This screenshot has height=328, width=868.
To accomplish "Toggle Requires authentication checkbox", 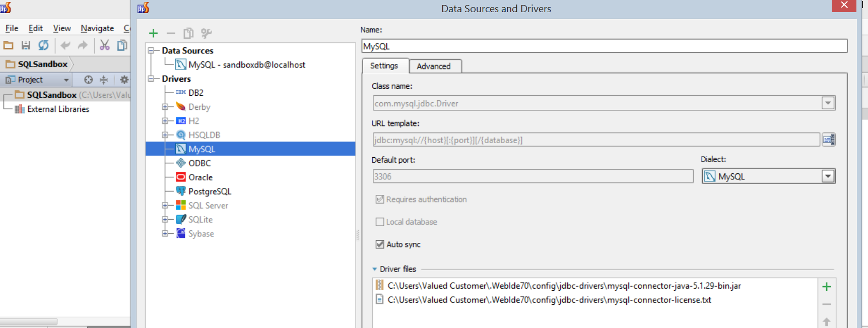I will (x=380, y=200).
